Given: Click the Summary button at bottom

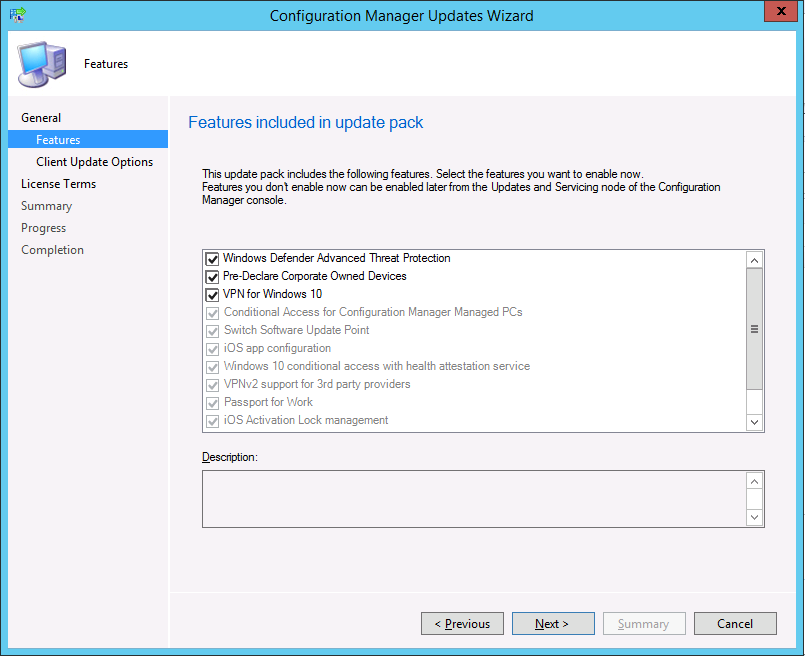Looking at the screenshot, I should 644,623.
